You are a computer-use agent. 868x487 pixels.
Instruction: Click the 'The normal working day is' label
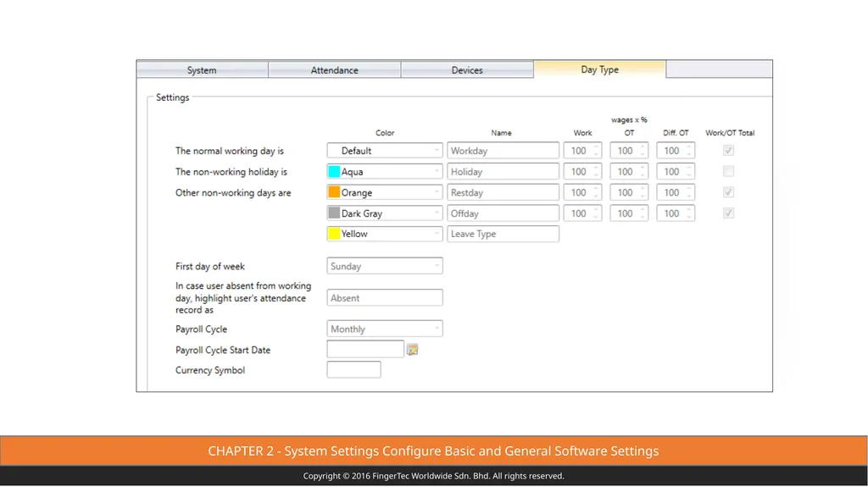(x=230, y=151)
